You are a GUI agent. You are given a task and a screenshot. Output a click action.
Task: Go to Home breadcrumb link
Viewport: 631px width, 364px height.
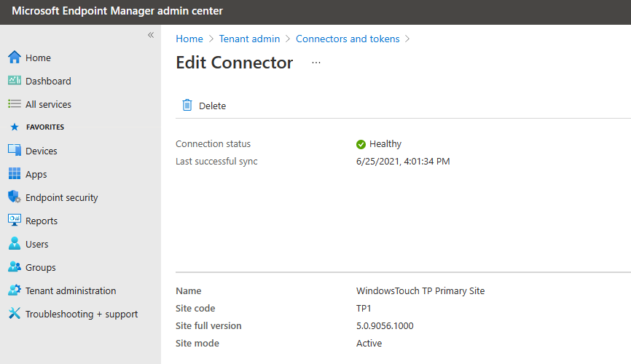189,39
